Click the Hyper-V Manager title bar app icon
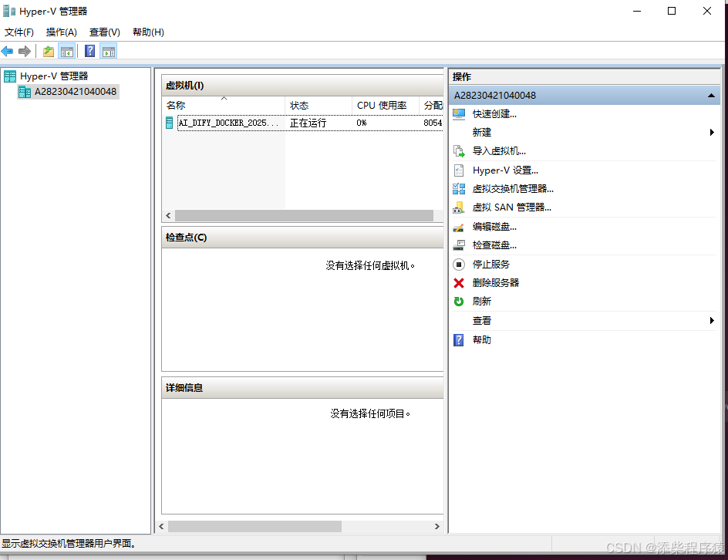The image size is (728, 560). [x=9, y=11]
